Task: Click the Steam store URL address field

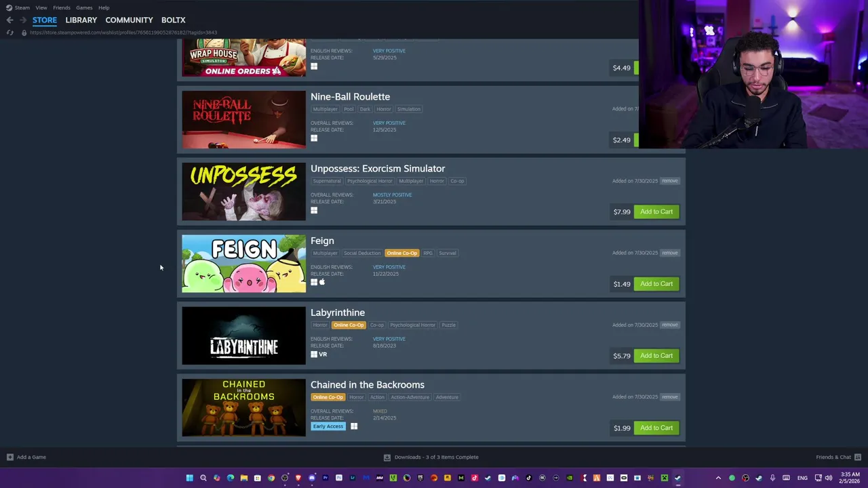Action: [123, 33]
